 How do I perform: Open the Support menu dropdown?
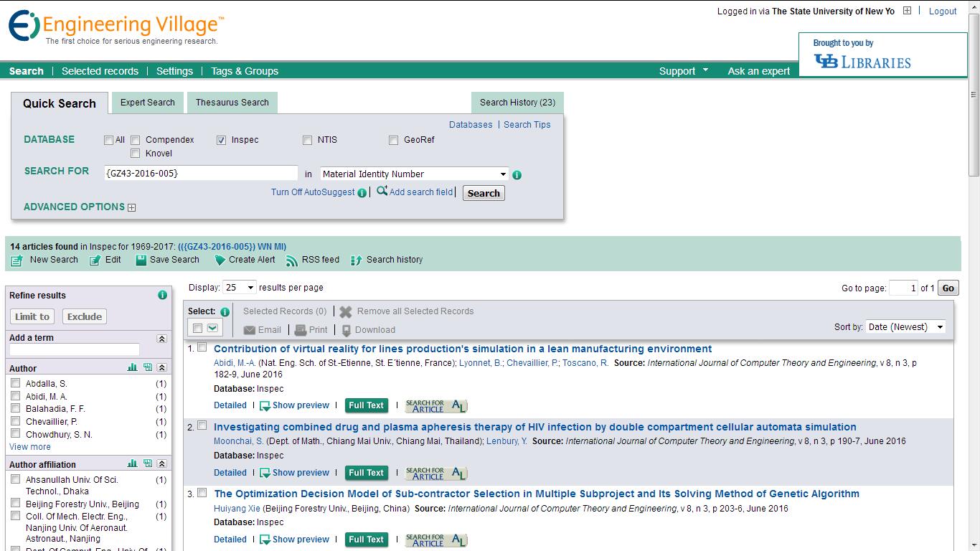click(x=684, y=70)
